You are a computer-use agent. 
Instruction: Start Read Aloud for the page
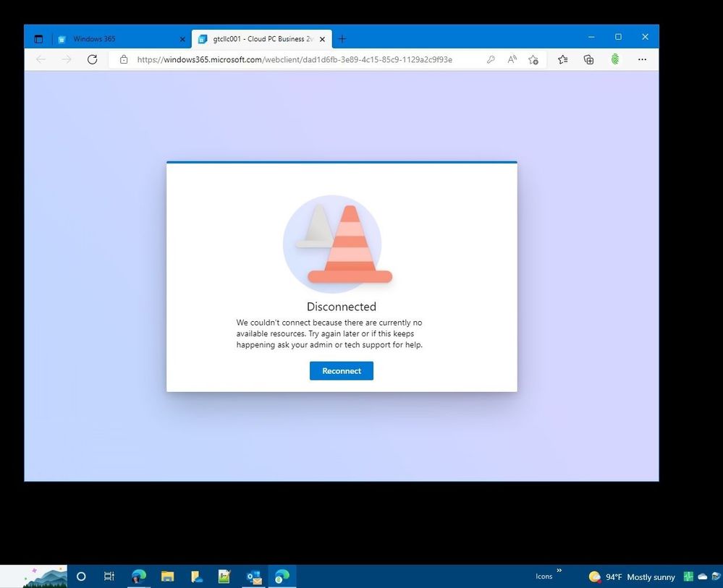[x=512, y=60]
